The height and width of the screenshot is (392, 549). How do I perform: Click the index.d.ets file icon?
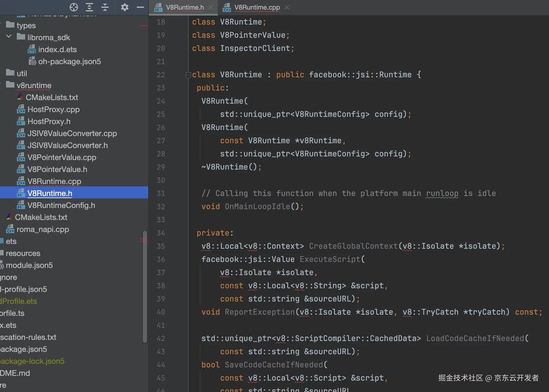tap(32, 49)
